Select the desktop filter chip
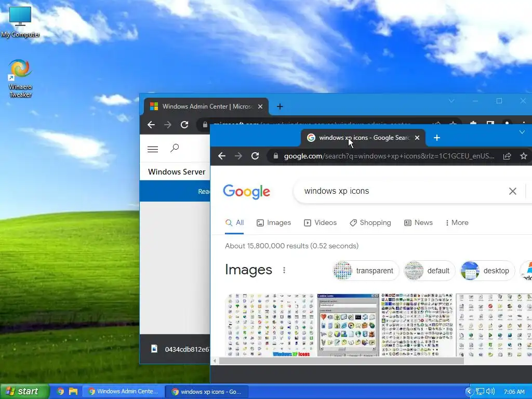This screenshot has height=399, width=532. pos(487,271)
